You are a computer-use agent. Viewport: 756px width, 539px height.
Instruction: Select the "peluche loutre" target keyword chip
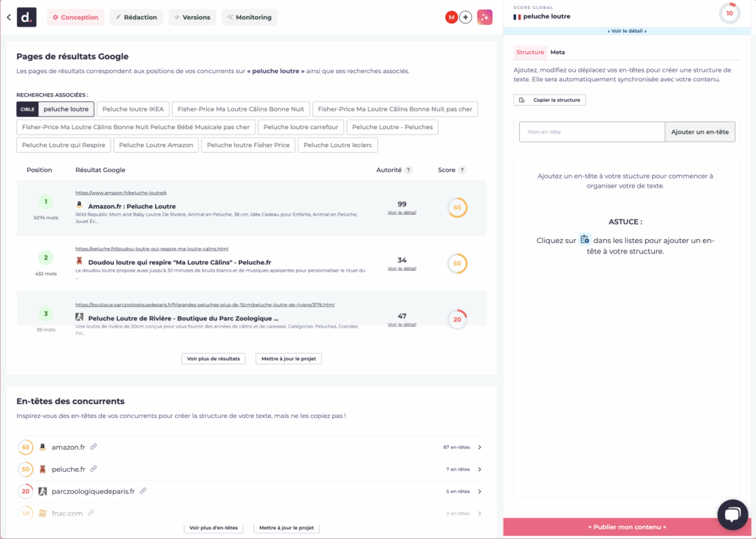55,109
